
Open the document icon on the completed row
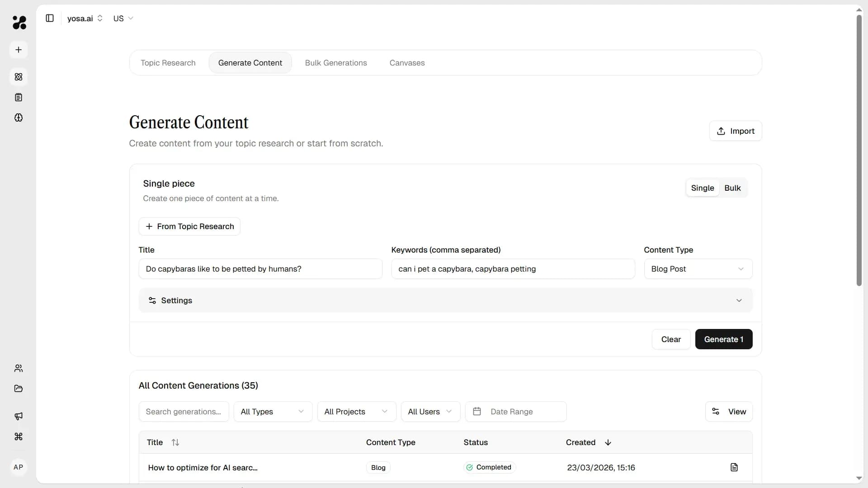[734, 467]
